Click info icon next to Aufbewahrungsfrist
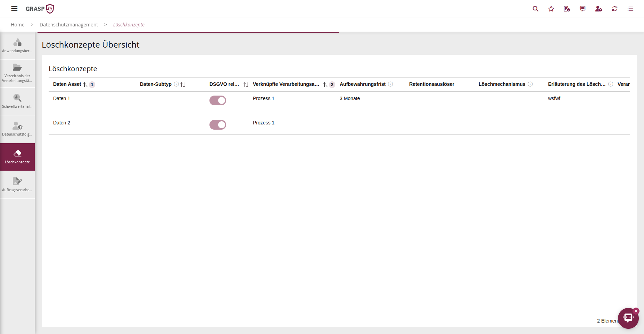 point(390,84)
